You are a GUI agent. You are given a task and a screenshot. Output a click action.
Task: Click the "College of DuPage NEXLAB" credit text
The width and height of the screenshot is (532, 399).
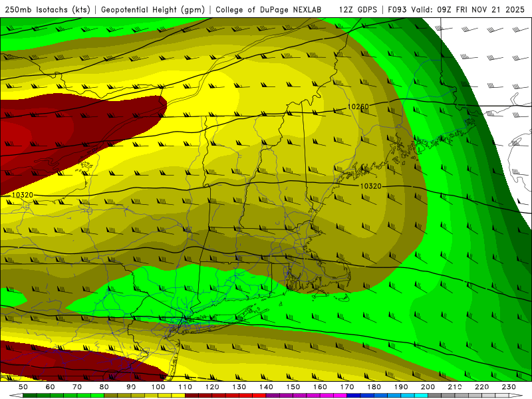point(269,9)
